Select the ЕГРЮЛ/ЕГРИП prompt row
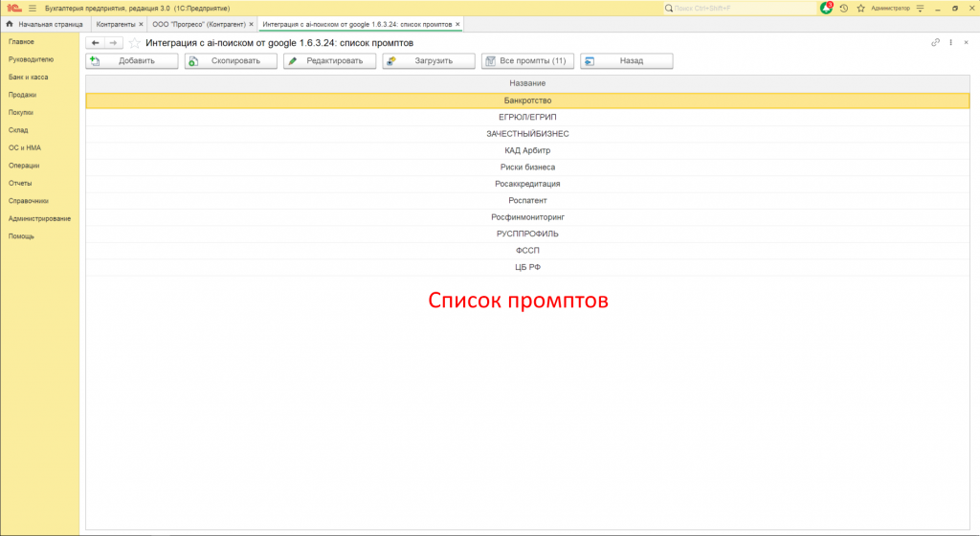 pyautogui.click(x=527, y=117)
